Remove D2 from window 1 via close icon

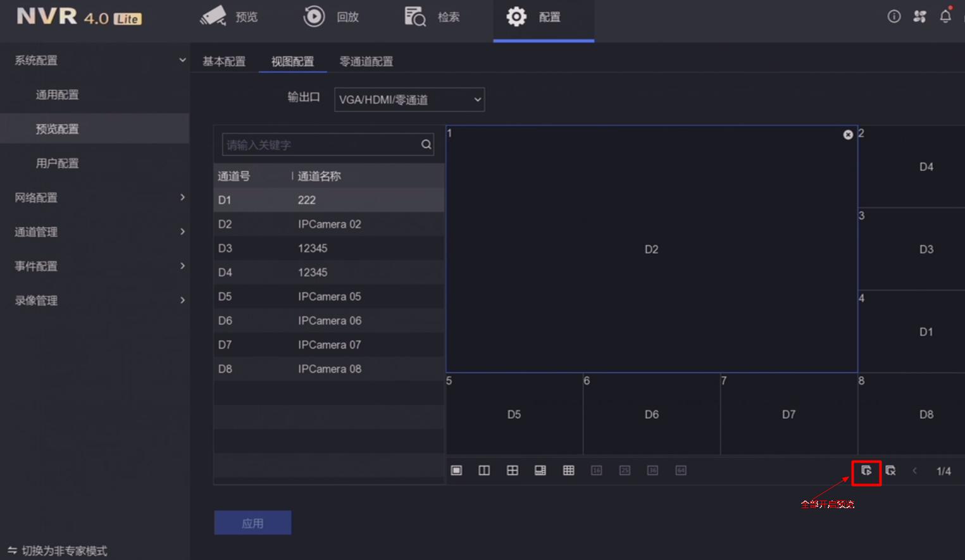tap(848, 134)
